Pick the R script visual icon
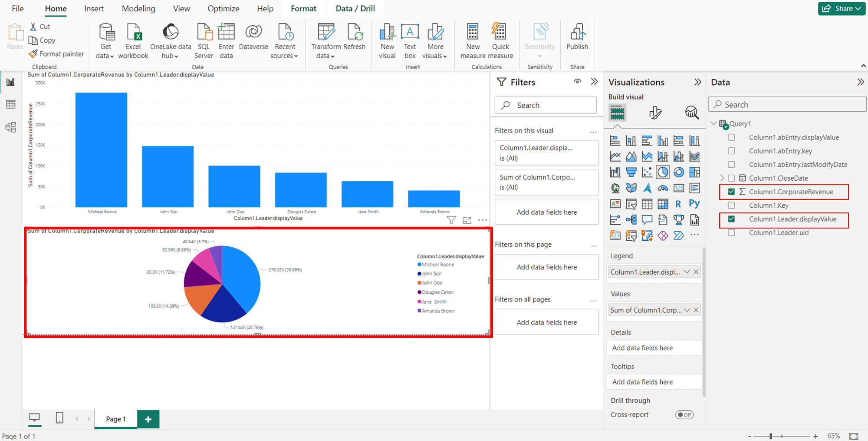The image size is (868, 441). click(x=678, y=204)
